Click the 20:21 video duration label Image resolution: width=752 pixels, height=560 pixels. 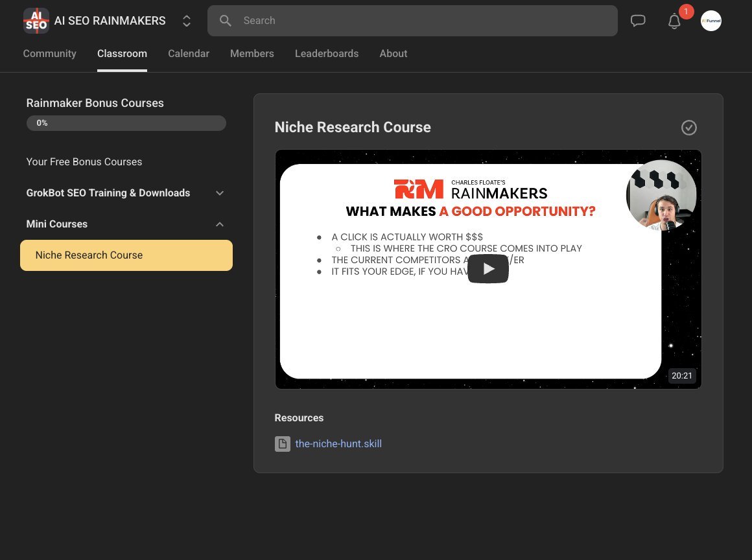tap(681, 376)
